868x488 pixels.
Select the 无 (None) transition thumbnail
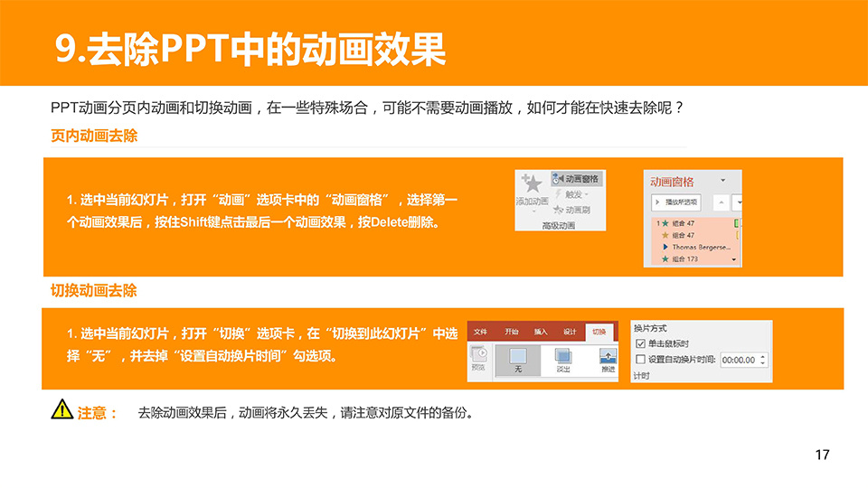click(518, 357)
